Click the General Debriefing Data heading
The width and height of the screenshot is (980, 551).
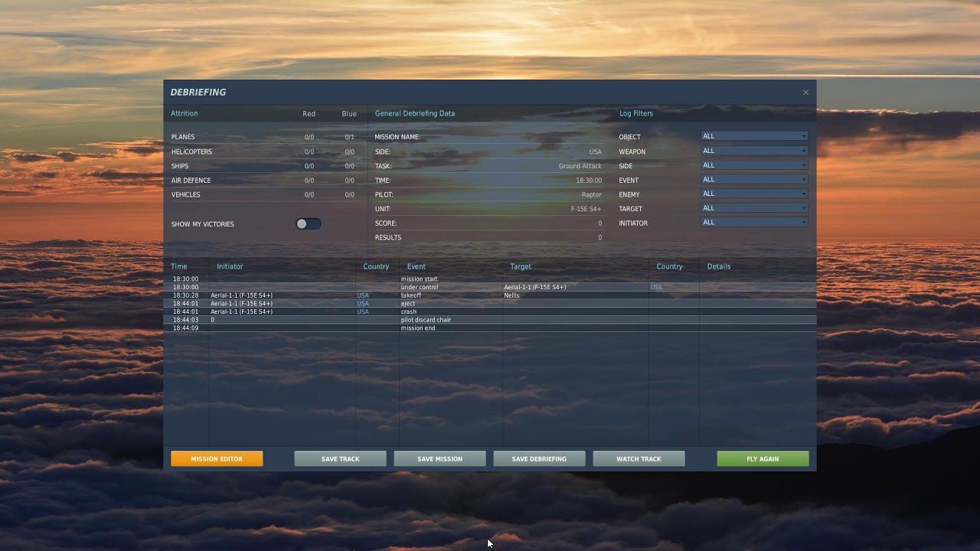click(x=415, y=113)
